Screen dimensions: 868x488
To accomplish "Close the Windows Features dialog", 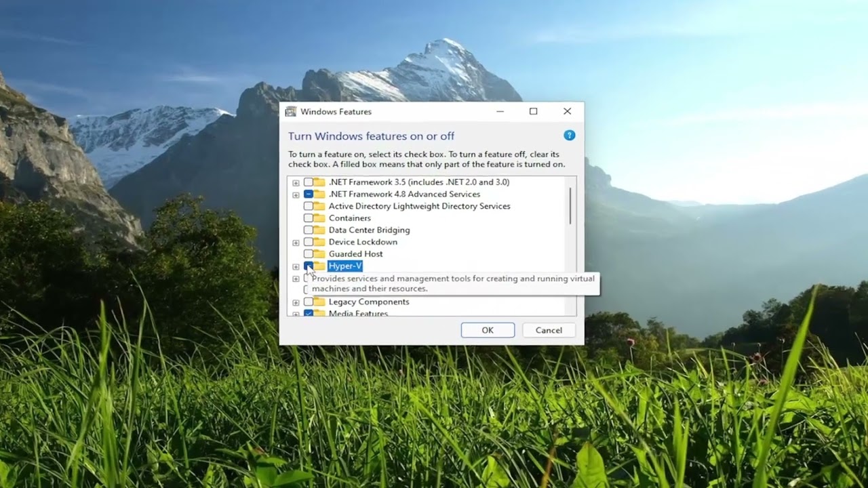I will pos(567,111).
